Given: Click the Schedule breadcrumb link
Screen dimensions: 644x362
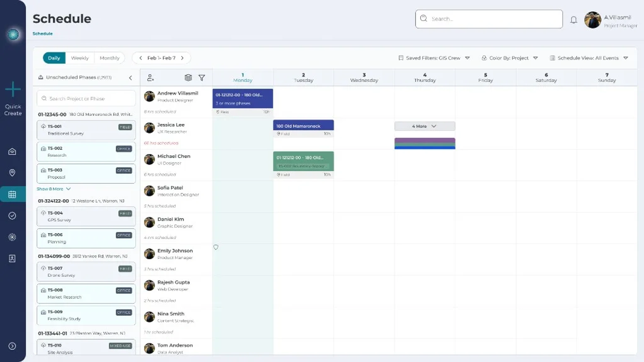Looking at the screenshot, I should coord(42,34).
